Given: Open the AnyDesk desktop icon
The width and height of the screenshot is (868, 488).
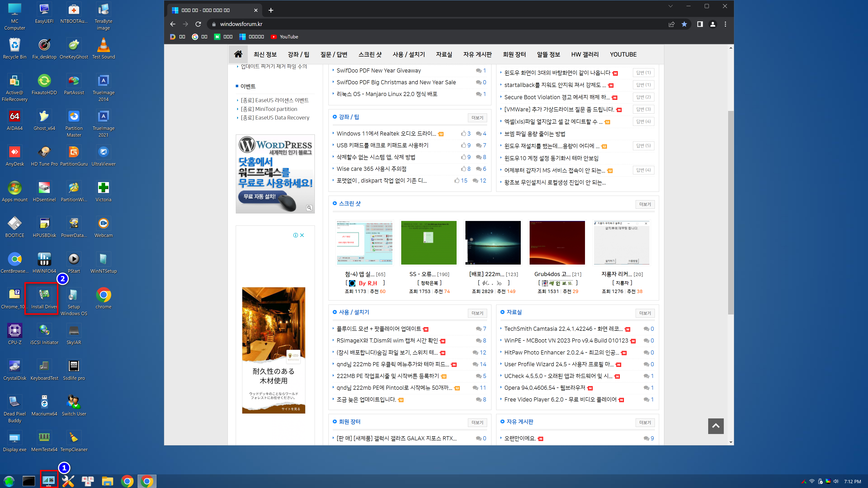Looking at the screenshot, I should coord(14,156).
